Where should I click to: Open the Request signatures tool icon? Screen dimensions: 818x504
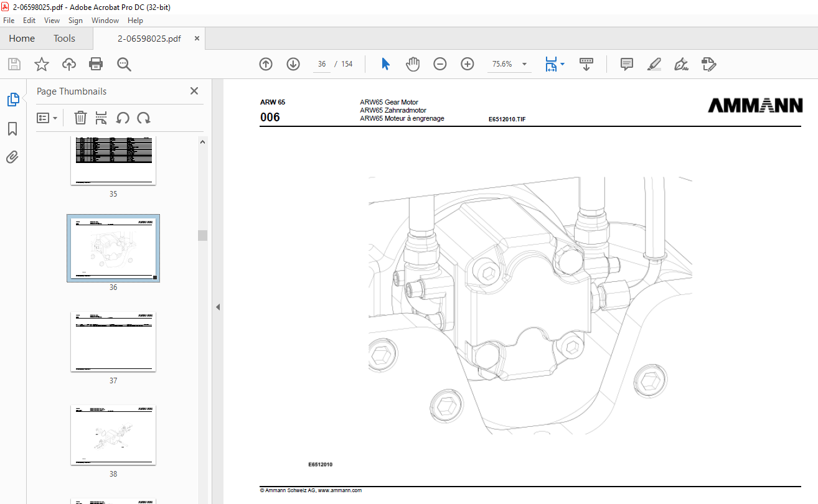[708, 64]
